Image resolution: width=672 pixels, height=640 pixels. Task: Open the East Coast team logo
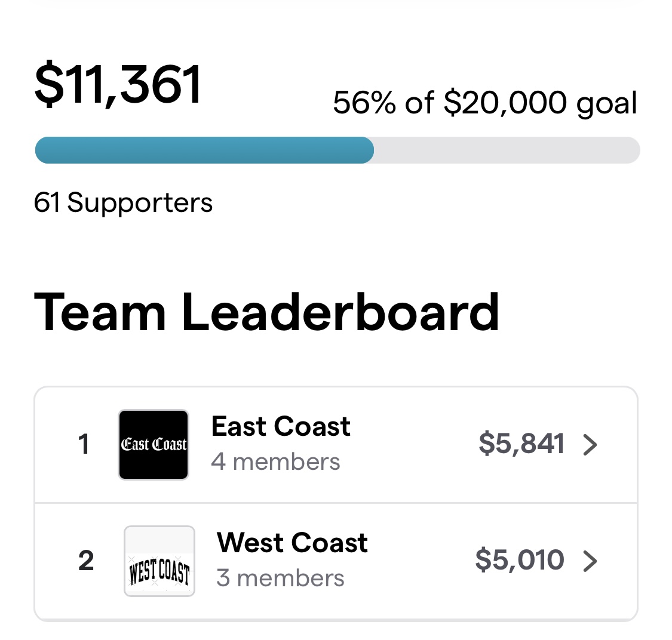click(154, 445)
